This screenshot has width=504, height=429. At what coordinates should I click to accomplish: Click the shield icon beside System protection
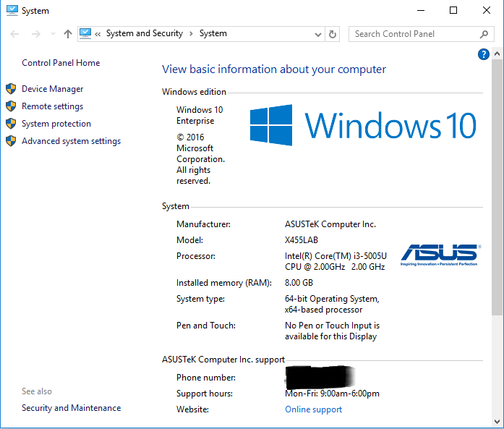(x=11, y=123)
